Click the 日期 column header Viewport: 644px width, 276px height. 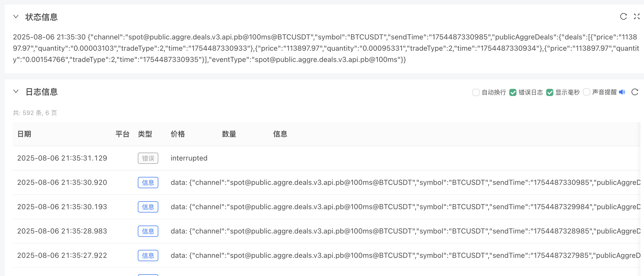pyautogui.click(x=24, y=134)
